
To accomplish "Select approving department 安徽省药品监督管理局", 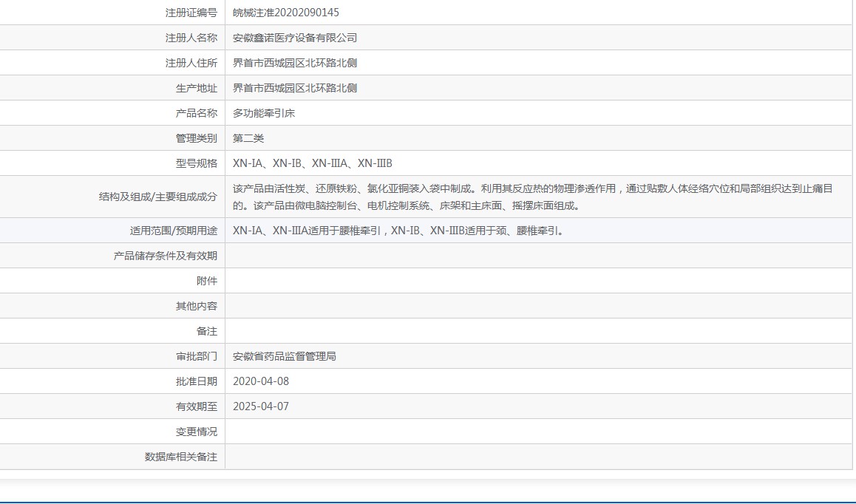I will pyautogui.click(x=285, y=356).
